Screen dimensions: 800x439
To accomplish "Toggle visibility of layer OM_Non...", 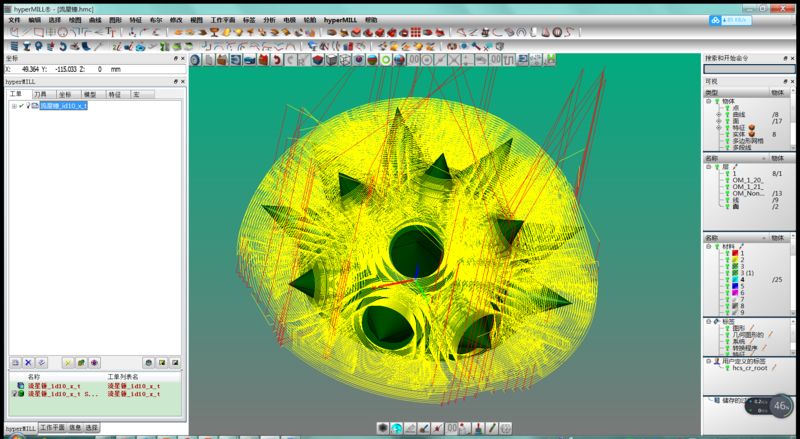I will [727, 193].
